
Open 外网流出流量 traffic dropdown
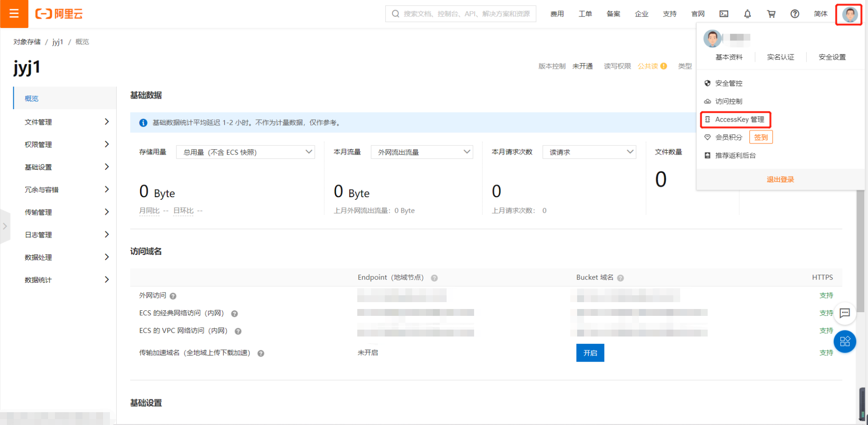tap(422, 152)
